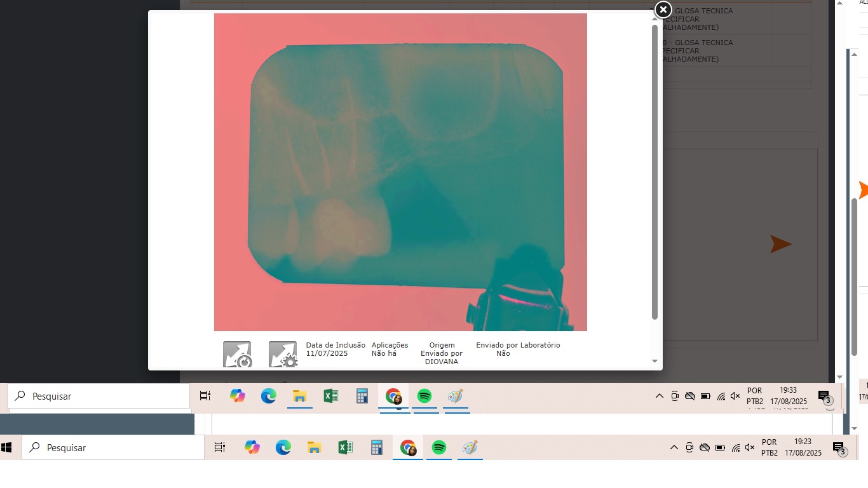This screenshot has height=488, width=868.
Task: Click the teal X-ray image in the popup
Action: pos(400,172)
